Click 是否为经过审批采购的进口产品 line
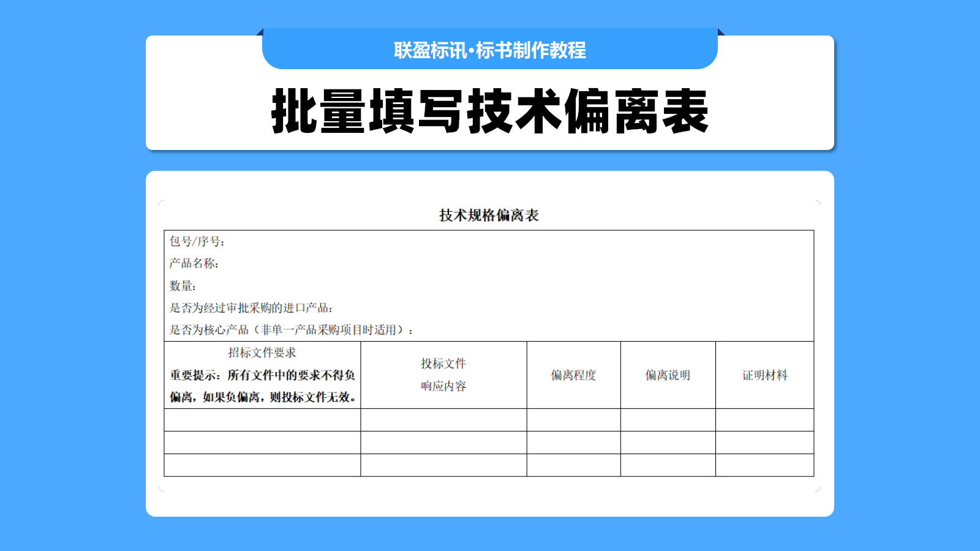This screenshot has width=980, height=551. click(251, 308)
